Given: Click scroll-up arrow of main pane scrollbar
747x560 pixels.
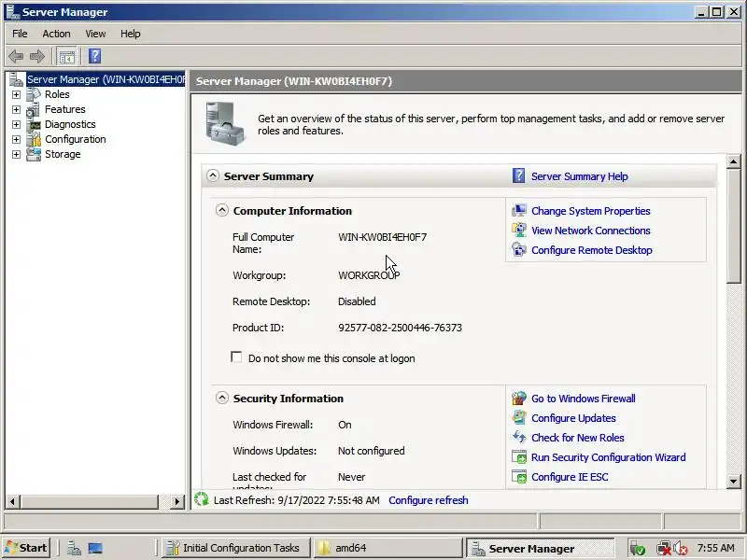Looking at the screenshot, I should tap(734, 161).
